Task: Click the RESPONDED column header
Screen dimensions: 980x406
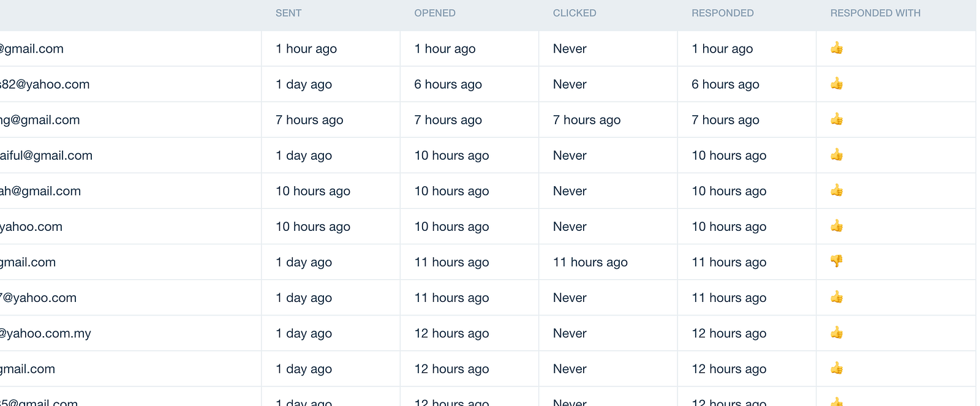Action: click(723, 13)
